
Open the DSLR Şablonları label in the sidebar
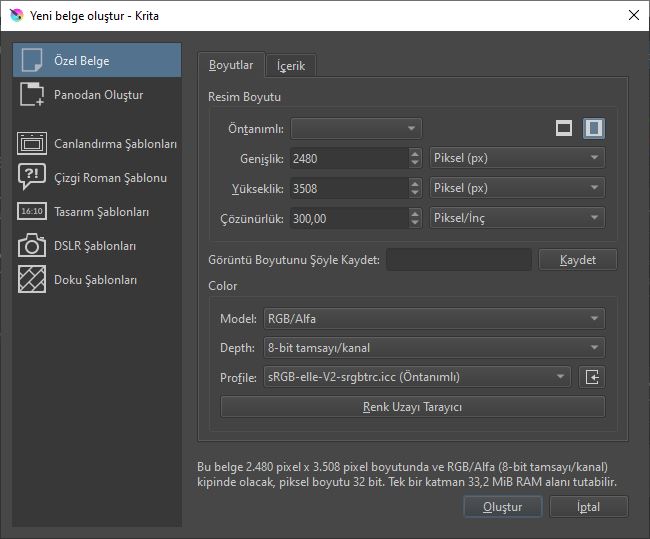click(x=95, y=246)
